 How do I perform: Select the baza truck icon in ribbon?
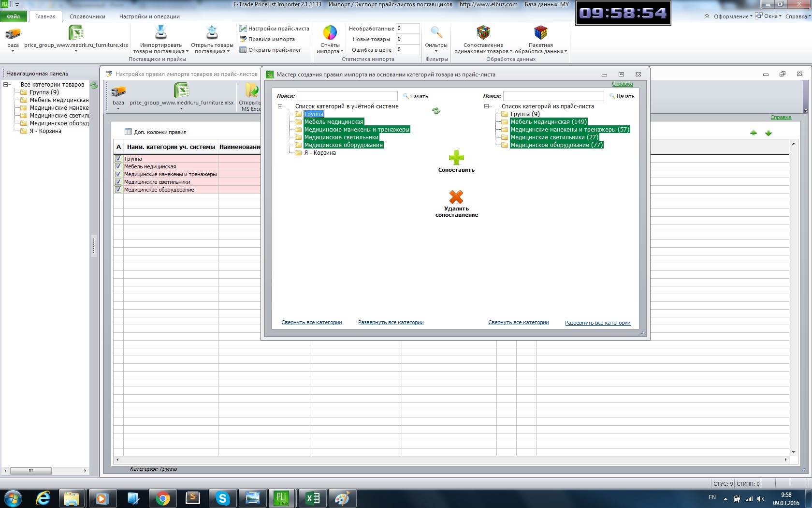click(x=13, y=33)
